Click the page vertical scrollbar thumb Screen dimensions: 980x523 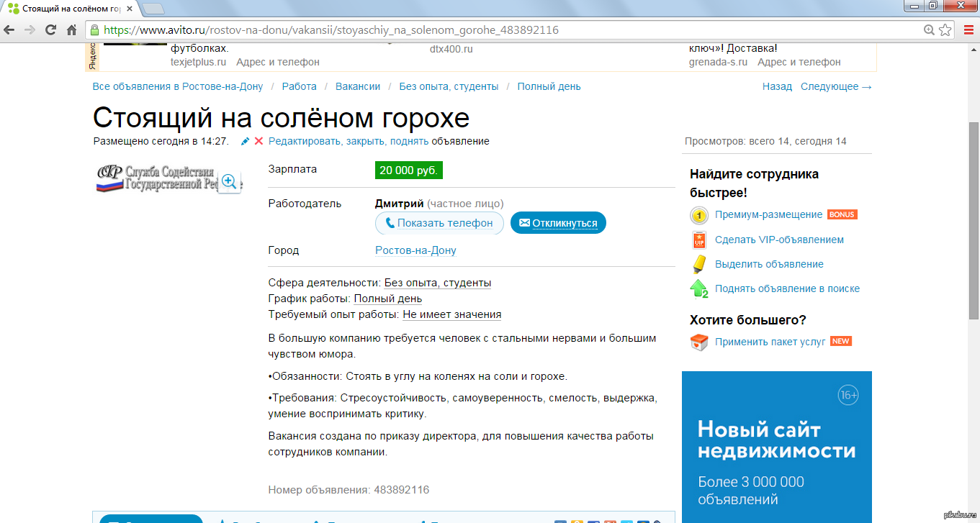[974, 219]
